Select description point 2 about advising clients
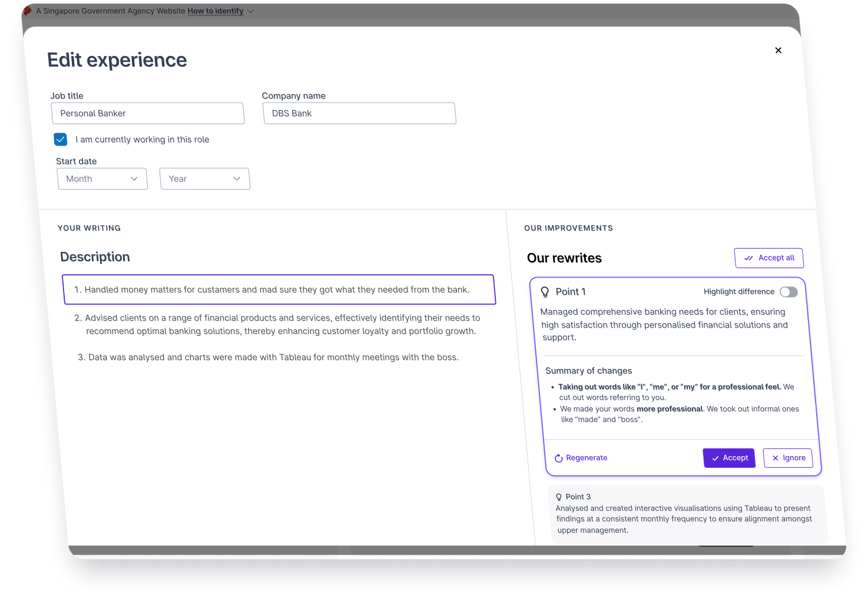This screenshot has width=868, height=597. click(277, 324)
